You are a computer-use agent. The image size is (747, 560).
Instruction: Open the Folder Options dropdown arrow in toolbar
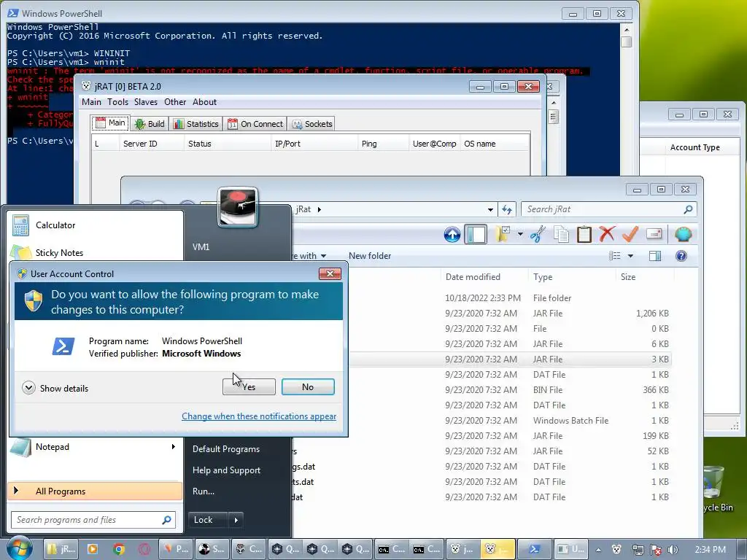tap(520, 234)
